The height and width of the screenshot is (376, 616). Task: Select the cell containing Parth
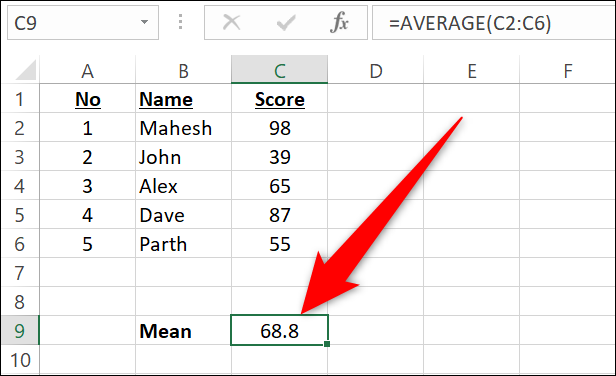pyautogui.click(x=183, y=244)
